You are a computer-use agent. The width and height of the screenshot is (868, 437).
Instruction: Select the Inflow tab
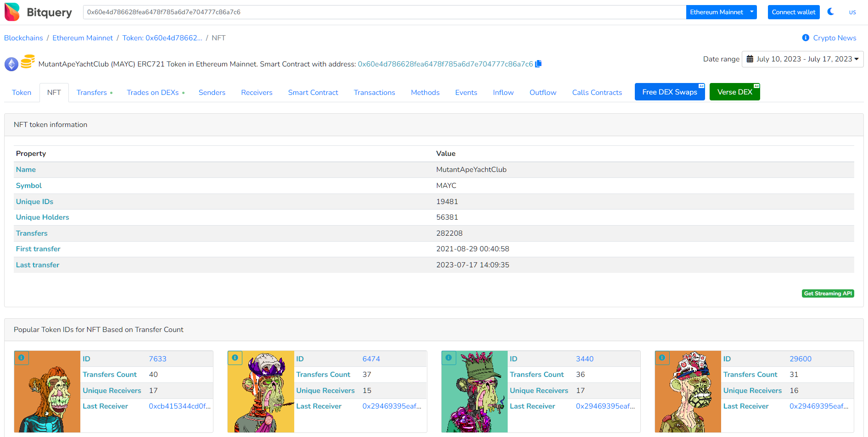(503, 92)
